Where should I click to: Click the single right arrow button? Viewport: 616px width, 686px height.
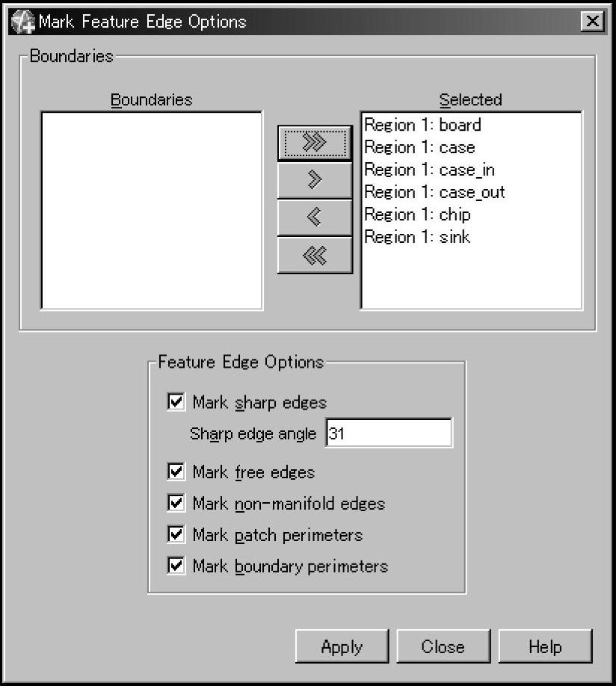315,179
